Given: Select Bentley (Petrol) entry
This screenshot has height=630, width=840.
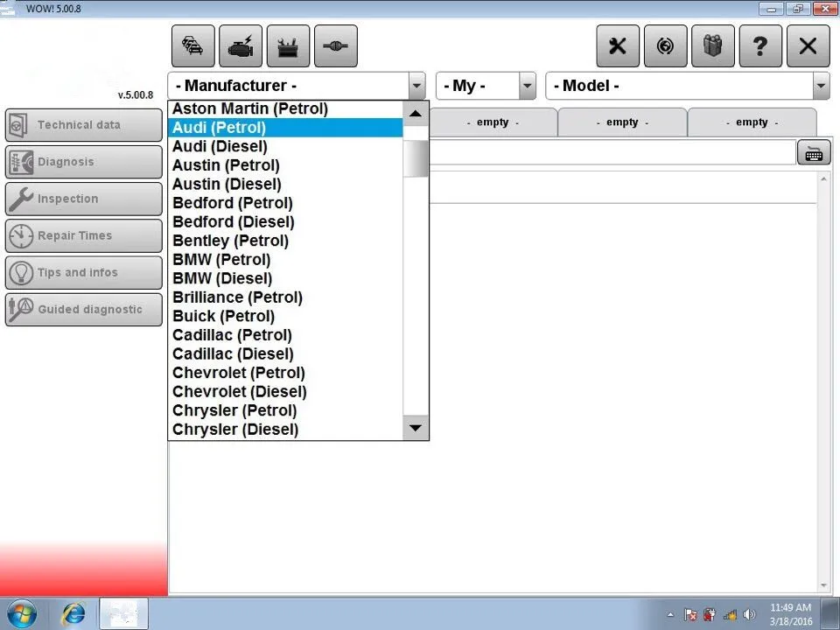Looking at the screenshot, I should pyautogui.click(x=285, y=241).
